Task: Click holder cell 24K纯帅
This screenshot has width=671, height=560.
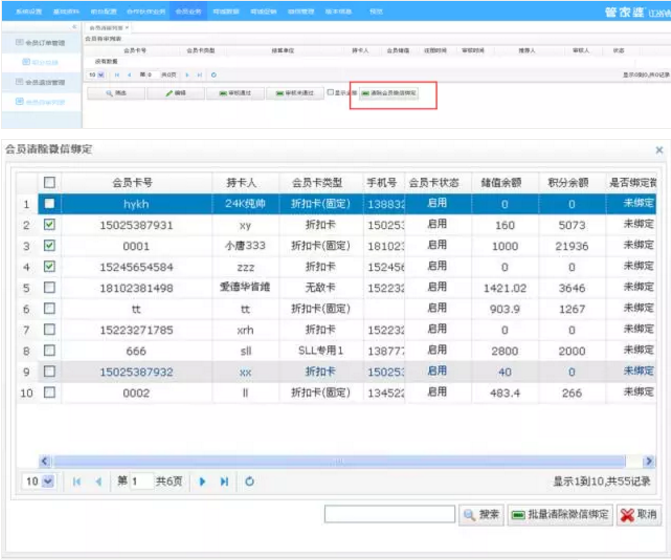Action: pyautogui.click(x=245, y=204)
